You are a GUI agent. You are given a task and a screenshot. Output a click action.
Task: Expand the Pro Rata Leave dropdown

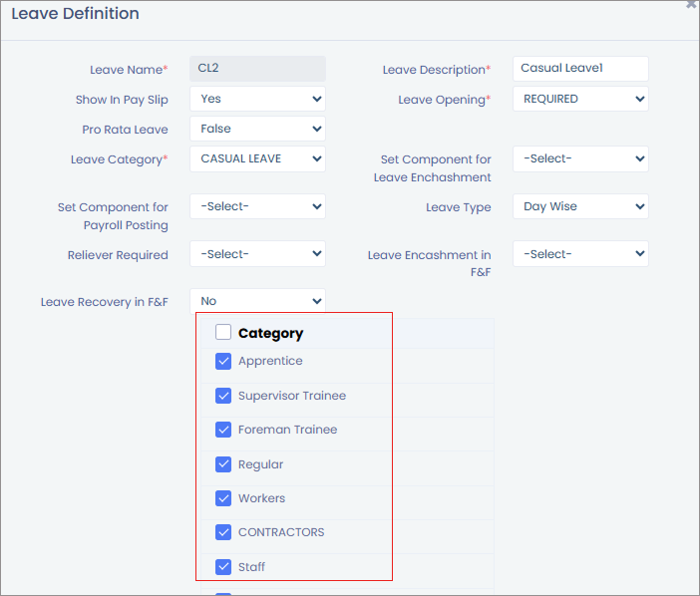point(257,129)
